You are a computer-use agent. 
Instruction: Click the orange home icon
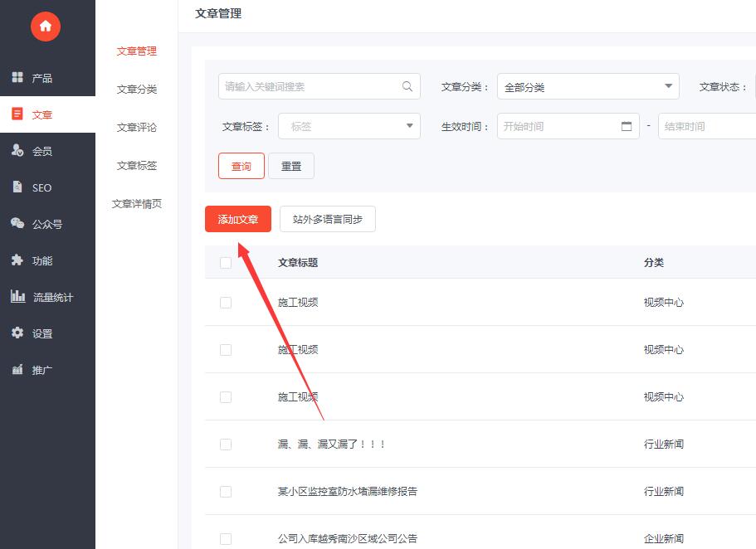coord(46,27)
